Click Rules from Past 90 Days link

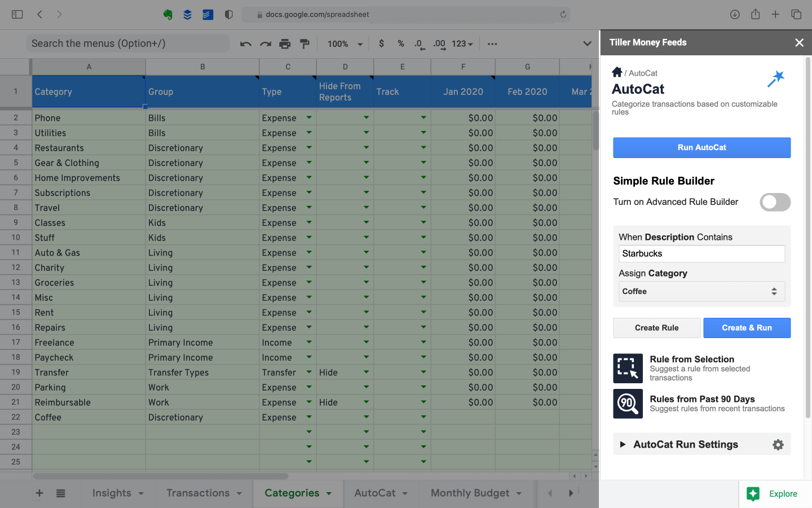702,399
